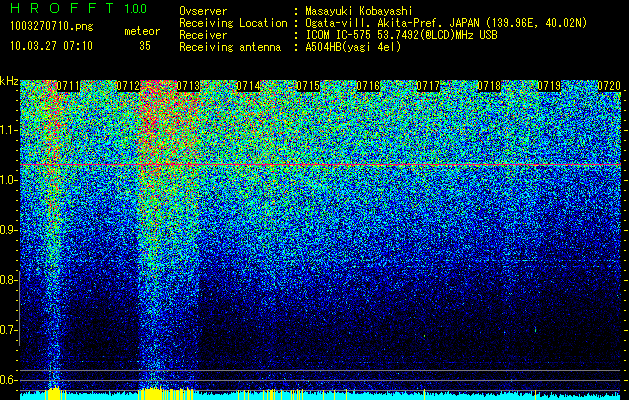This screenshot has height=400, width=629.
Task: Click the 0714 time marker
Action: coord(248,86)
